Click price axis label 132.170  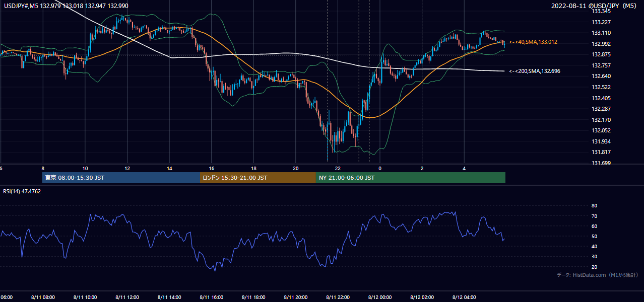click(x=601, y=120)
